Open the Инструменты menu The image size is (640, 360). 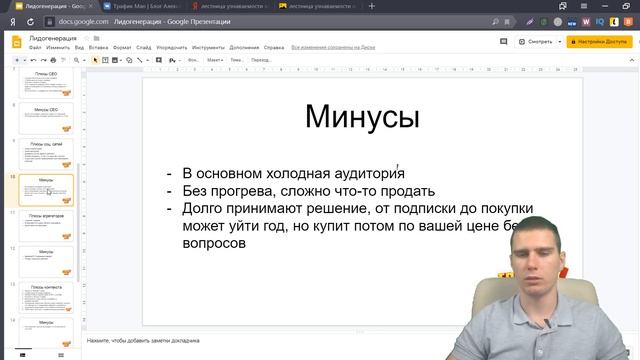pyautogui.click(x=208, y=48)
